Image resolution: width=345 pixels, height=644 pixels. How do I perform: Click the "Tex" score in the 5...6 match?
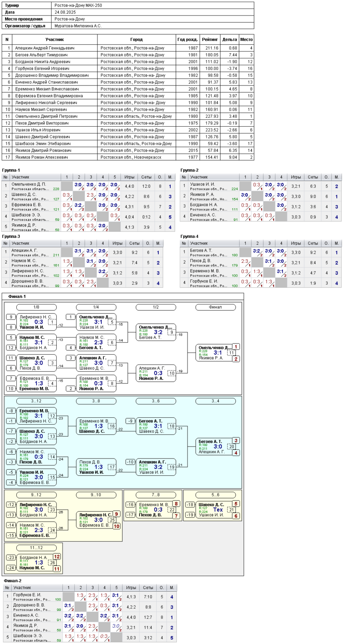click(x=218, y=509)
